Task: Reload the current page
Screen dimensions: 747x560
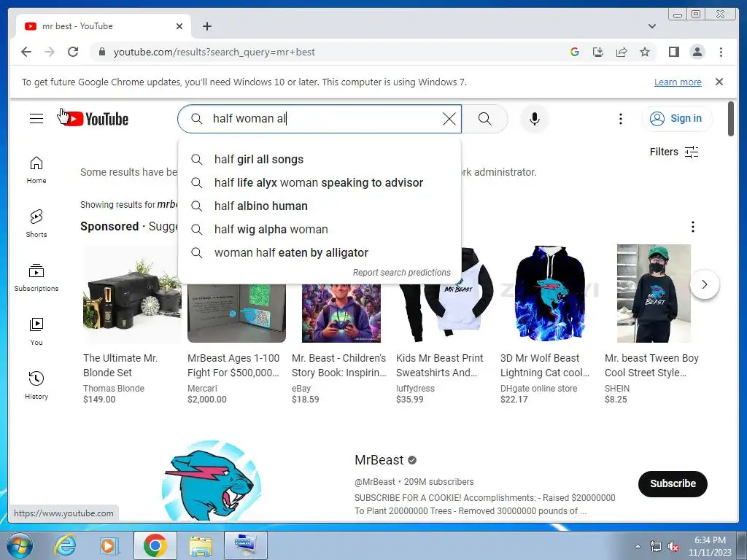Action: coord(73,52)
